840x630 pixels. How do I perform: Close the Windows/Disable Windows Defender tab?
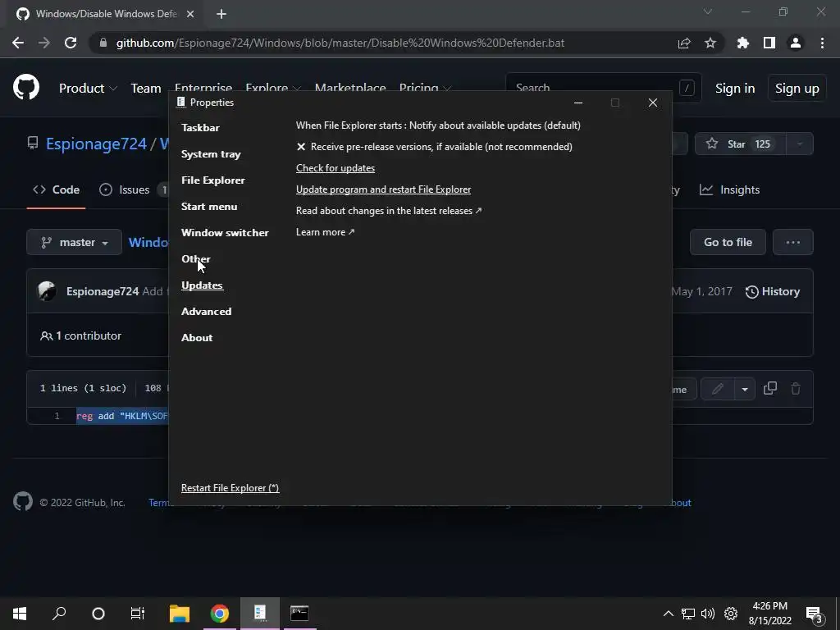coord(190,14)
